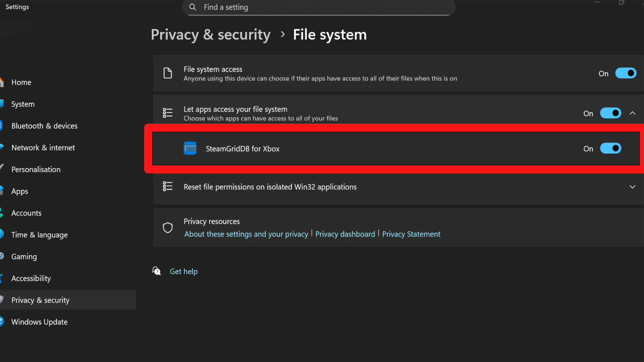Click Privacy & security in the breadcrumb
Screen dimensions: 644x362
point(211,35)
